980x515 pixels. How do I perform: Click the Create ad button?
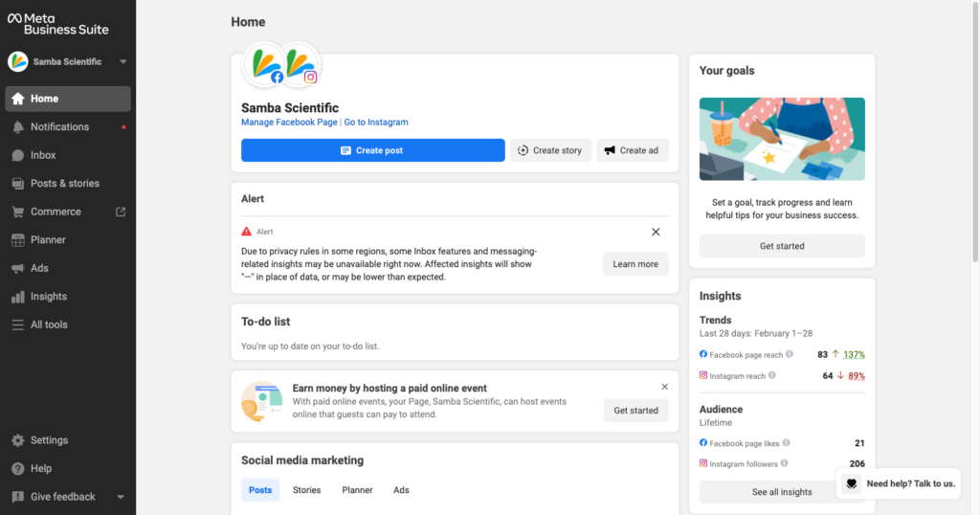pyautogui.click(x=633, y=150)
